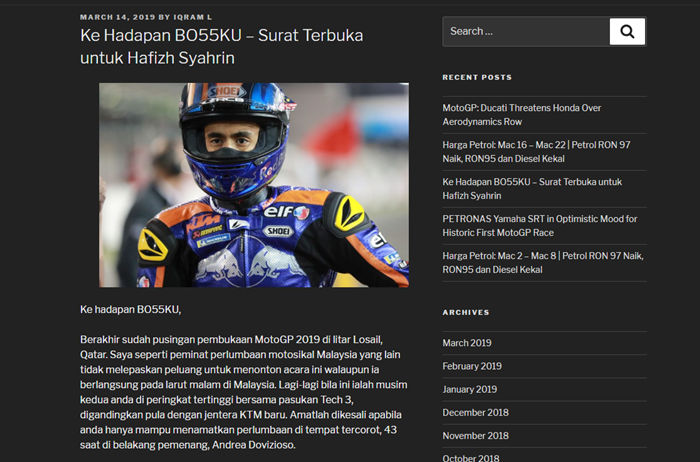Click the featured rider helmet photo
Viewport: 700px width, 462px height.
[253, 185]
